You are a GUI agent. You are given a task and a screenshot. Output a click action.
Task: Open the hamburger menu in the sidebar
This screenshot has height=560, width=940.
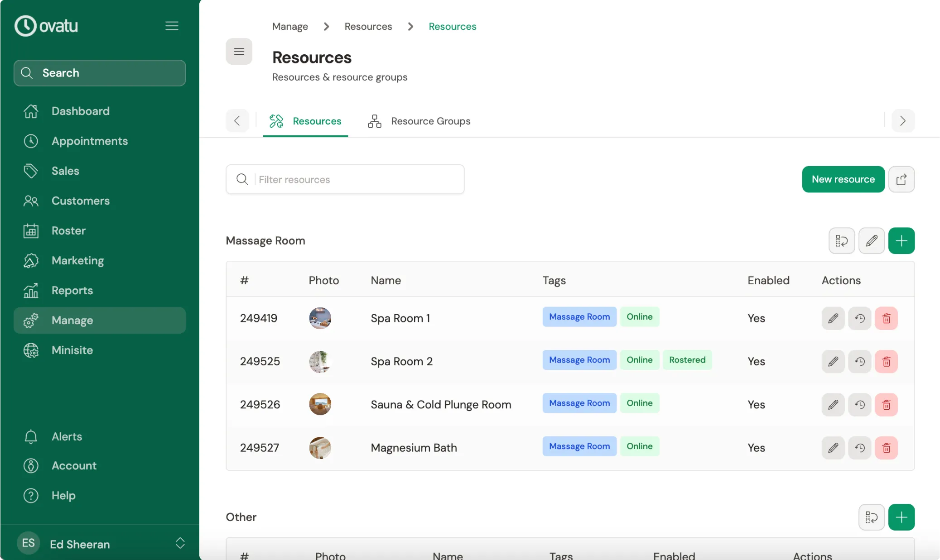point(172,26)
